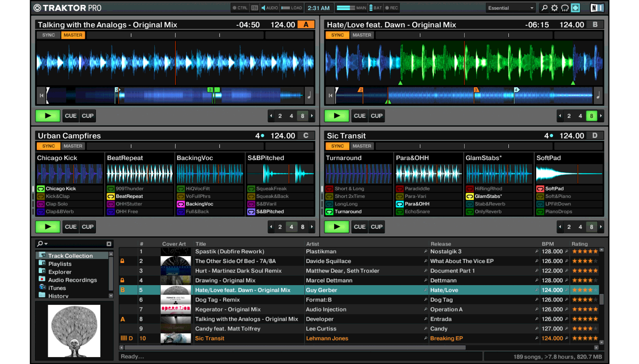Screen dimensions: 639x364
Task: Click the green icon beside the Turnaround cell
Action: [329, 212]
